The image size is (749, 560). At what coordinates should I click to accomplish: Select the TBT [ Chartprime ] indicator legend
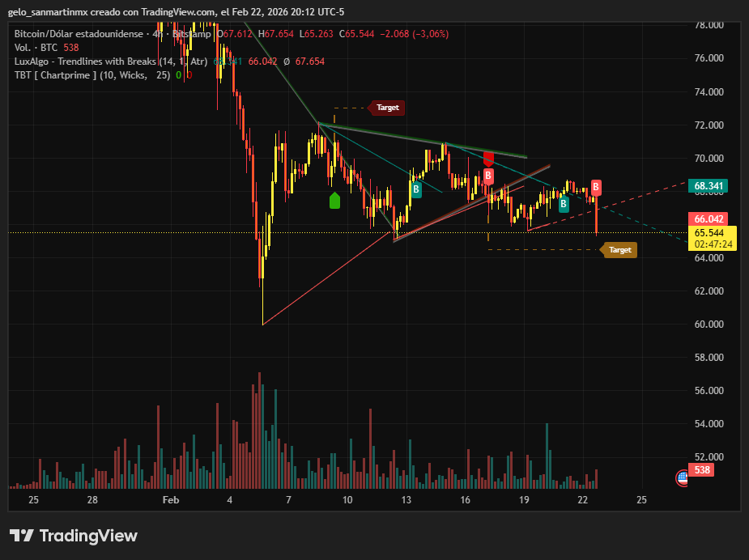tap(92, 75)
